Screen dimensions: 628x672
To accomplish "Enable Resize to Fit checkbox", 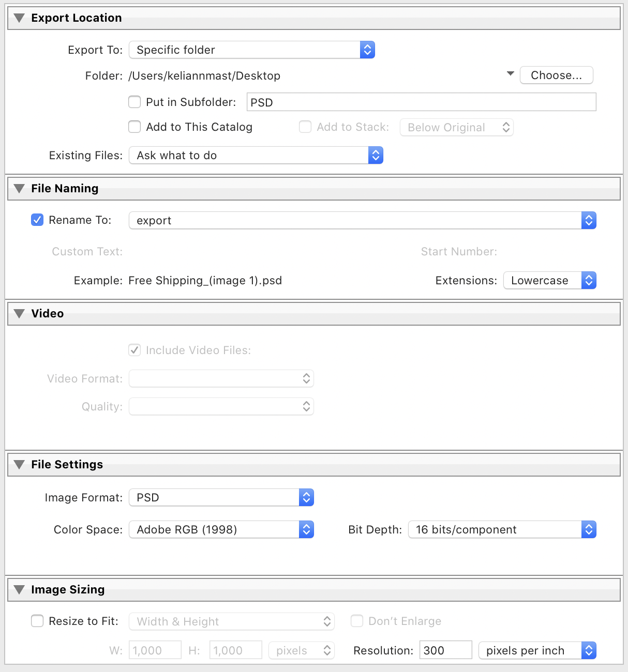I will (x=37, y=621).
